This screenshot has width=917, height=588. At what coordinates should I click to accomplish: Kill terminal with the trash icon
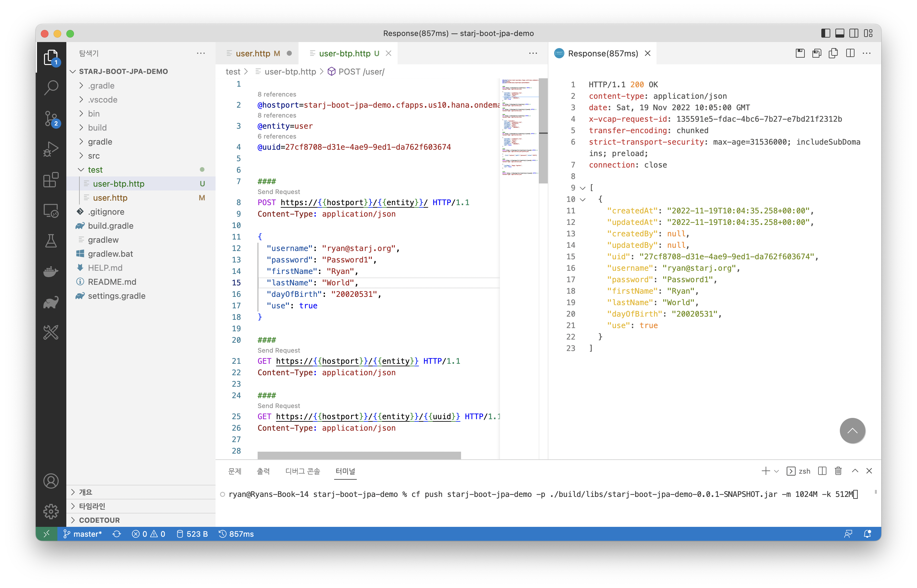point(838,471)
